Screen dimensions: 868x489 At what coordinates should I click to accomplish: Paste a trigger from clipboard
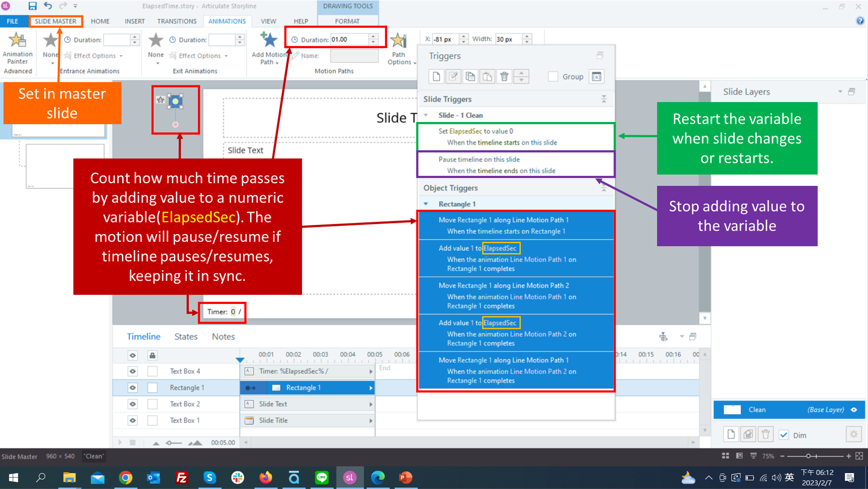click(x=487, y=76)
